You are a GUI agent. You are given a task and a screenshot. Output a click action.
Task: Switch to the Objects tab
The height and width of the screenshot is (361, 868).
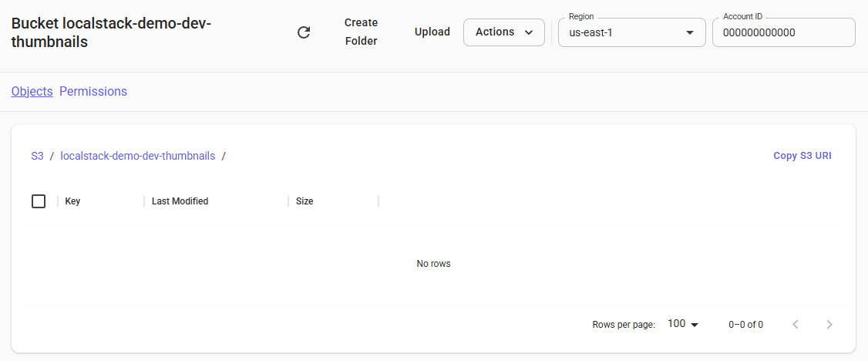[x=32, y=91]
